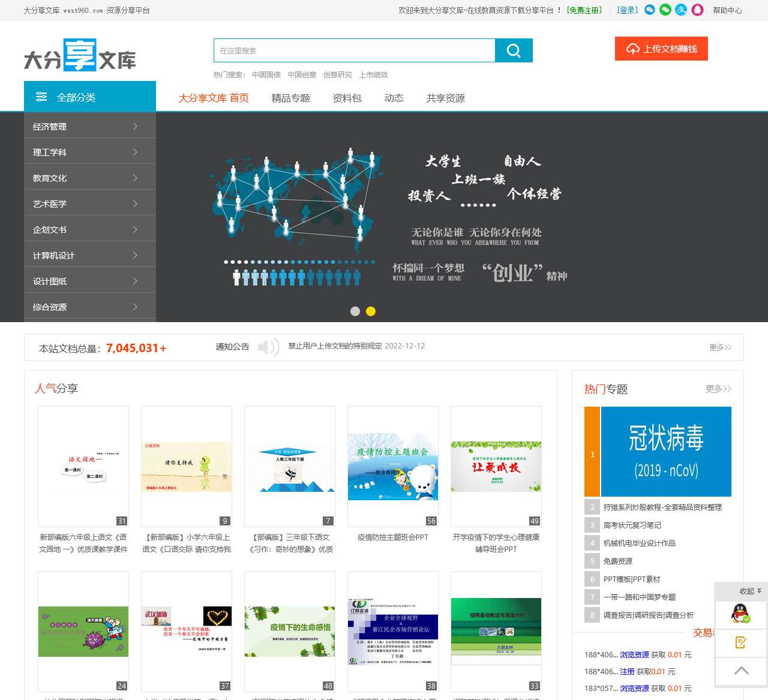Click inside the 在这里搜索 search field
The height and width of the screenshot is (700, 768).
click(355, 50)
